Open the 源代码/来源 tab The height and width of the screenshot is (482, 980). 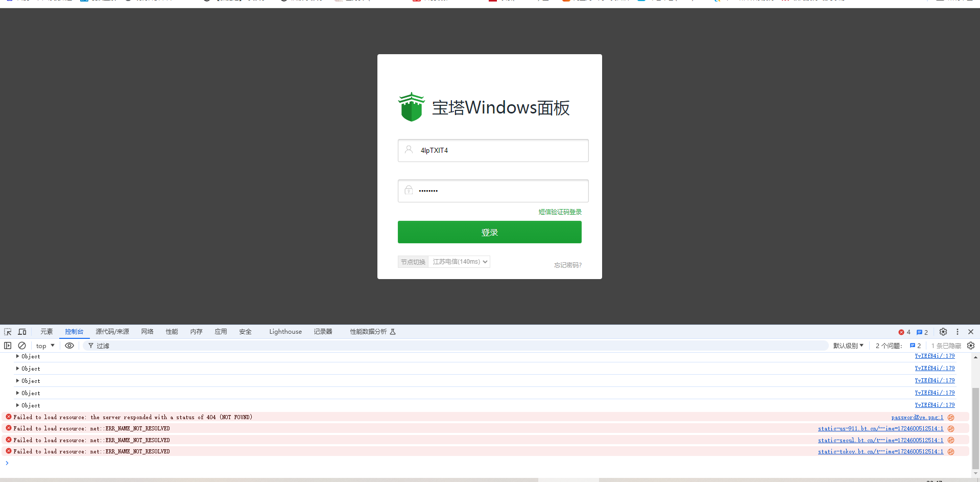tap(112, 332)
